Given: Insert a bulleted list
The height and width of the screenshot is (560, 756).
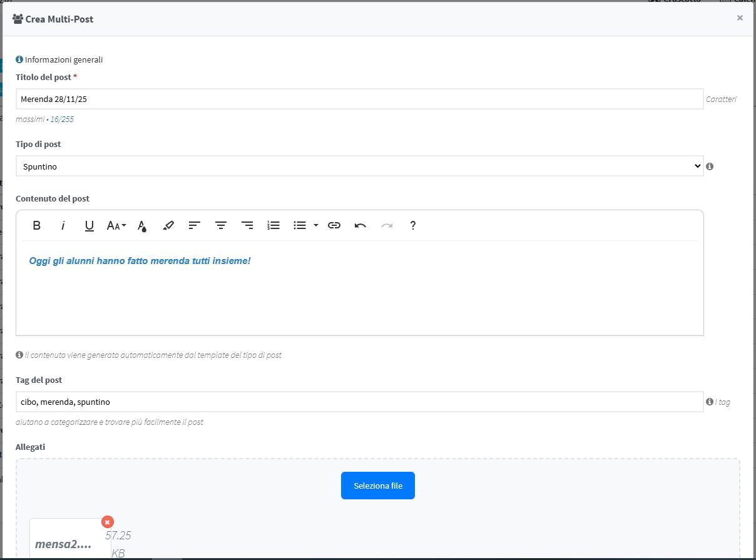Looking at the screenshot, I should [x=300, y=225].
